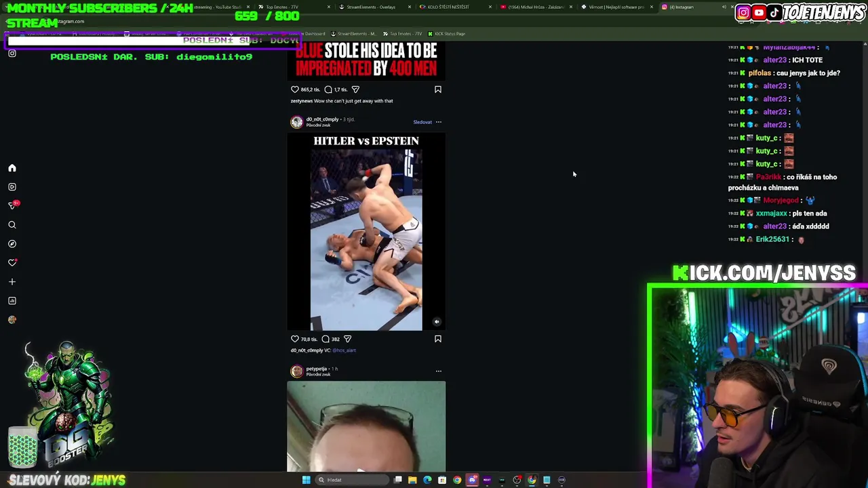Viewport: 868px width, 488px height.
Task: Open Messages icon with the notification badge
Action: [12, 205]
